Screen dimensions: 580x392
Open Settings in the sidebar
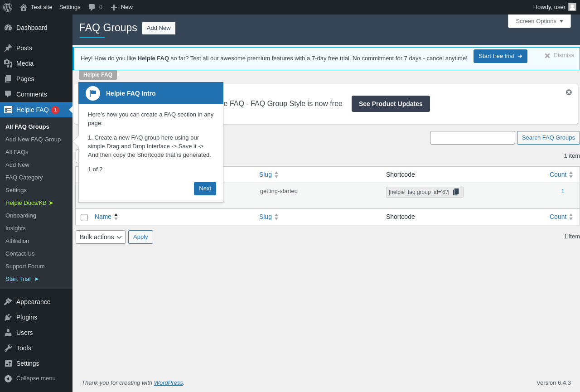tap(36, 363)
